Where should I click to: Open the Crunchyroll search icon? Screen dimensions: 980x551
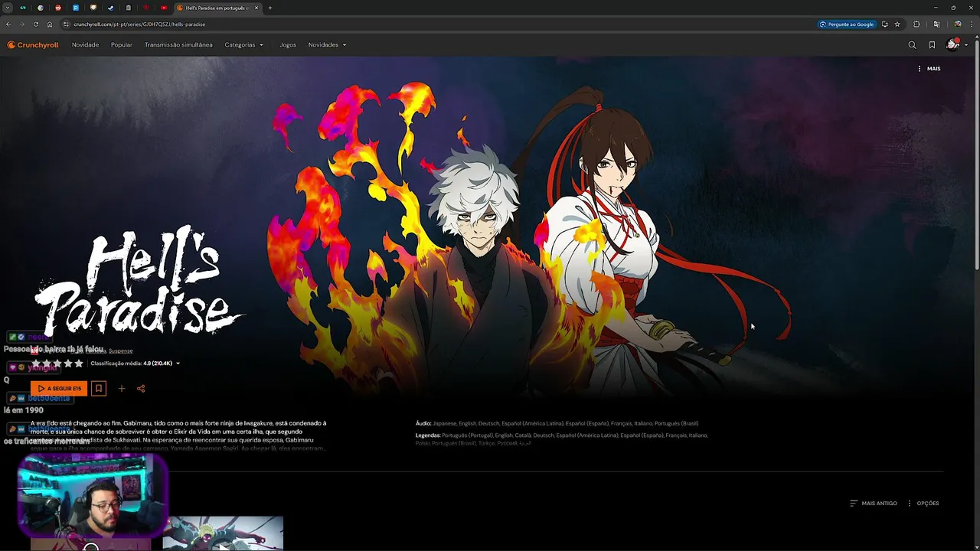(912, 45)
